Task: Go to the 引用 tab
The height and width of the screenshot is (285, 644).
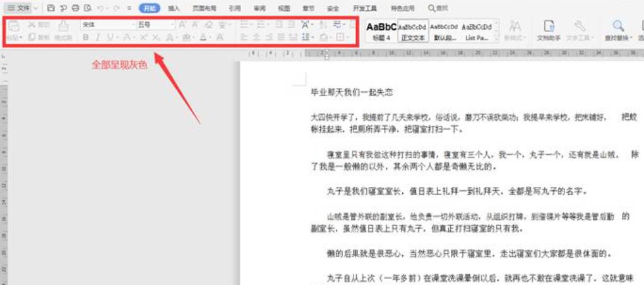Action: (235, 8)
